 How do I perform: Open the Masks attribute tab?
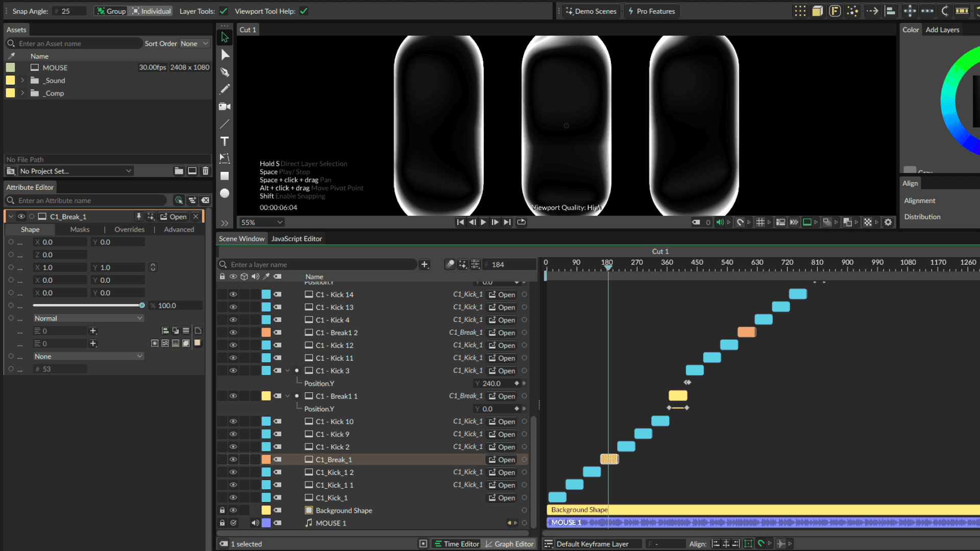click(80, 230)
